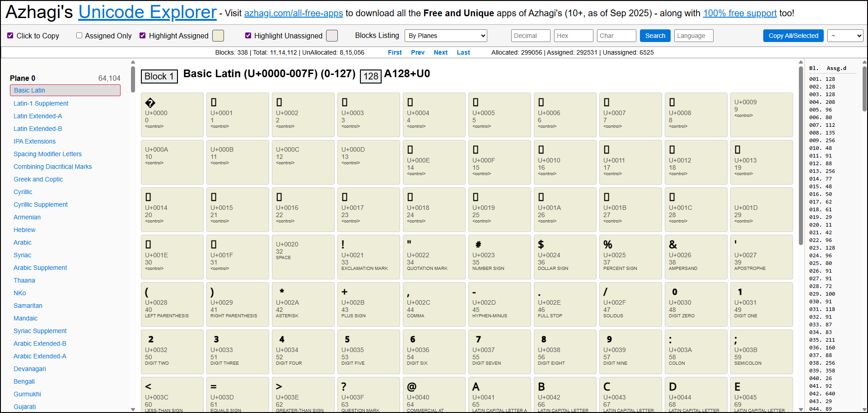868x413 pixels.
Task: Open the tilde dropdown beside Copy All/Selected
Action: 845,35
